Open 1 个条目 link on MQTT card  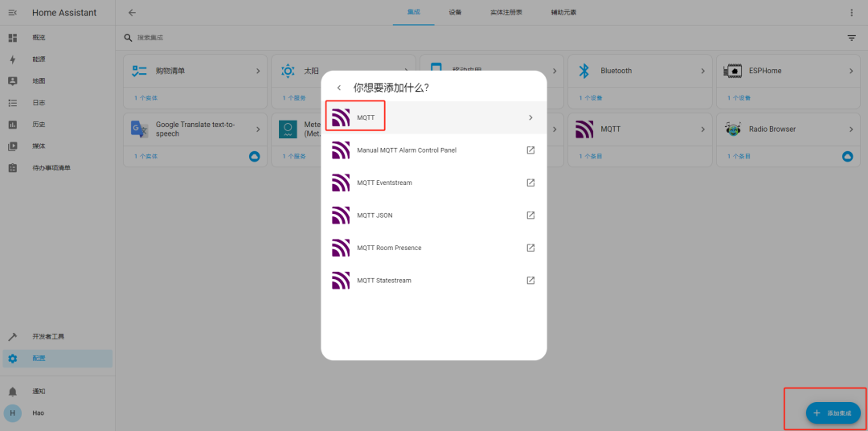tap(591, 156)
